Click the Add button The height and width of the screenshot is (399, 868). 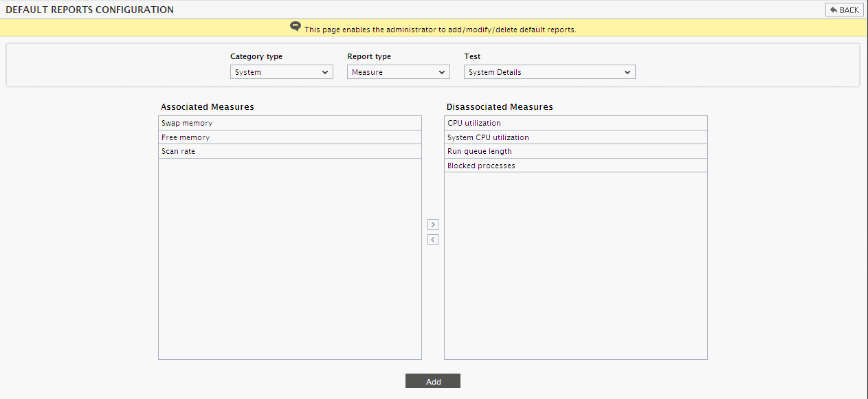(433, 381)
